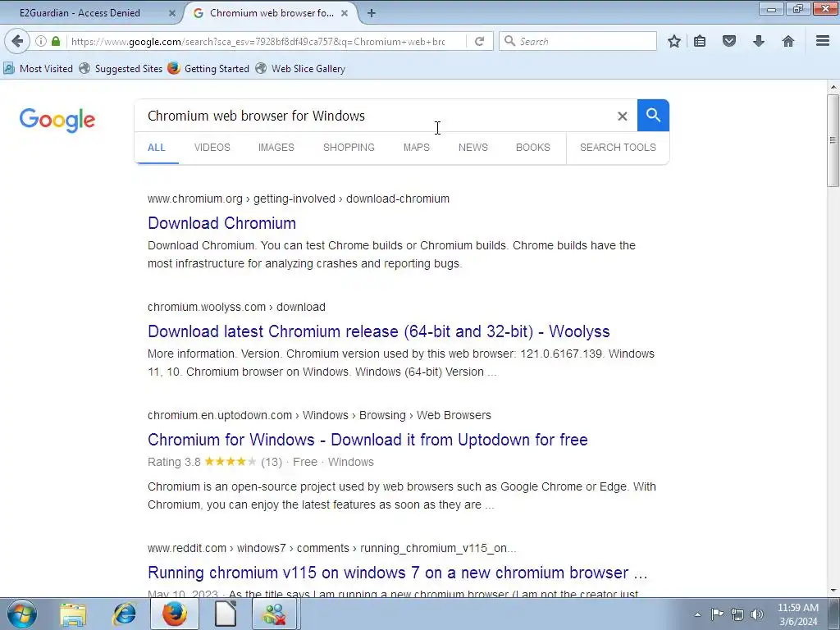Open a new tab with plus button
Screen dimensions: 840x630
pos(372,13)
